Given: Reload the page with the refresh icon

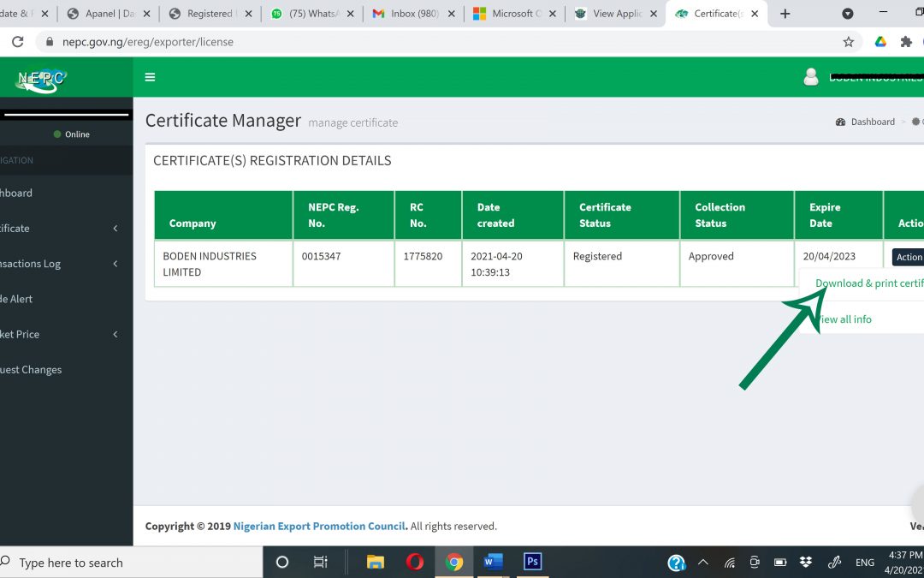Looking at the screenshot, I should click(18, 42).
